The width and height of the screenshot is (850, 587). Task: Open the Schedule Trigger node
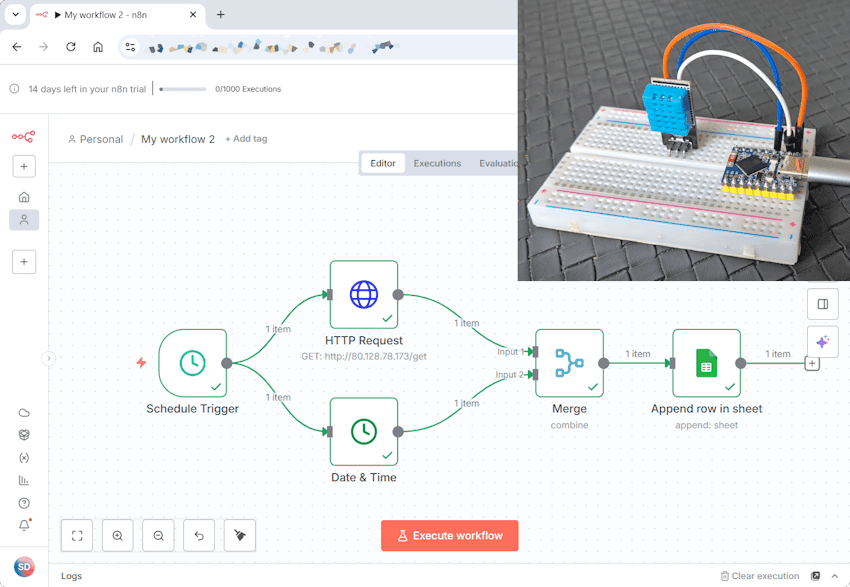coord(192,364)
